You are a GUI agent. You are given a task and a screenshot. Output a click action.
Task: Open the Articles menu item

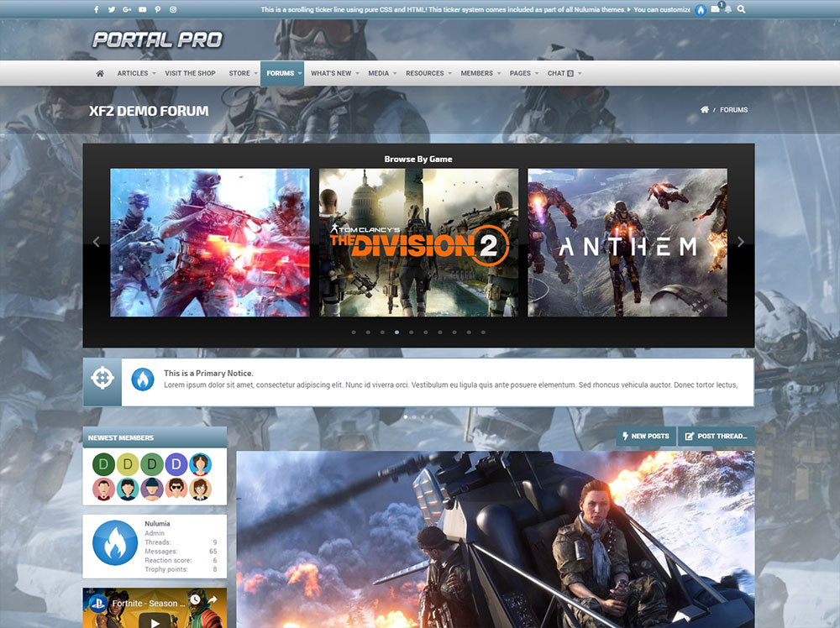(x=133, y=73)
